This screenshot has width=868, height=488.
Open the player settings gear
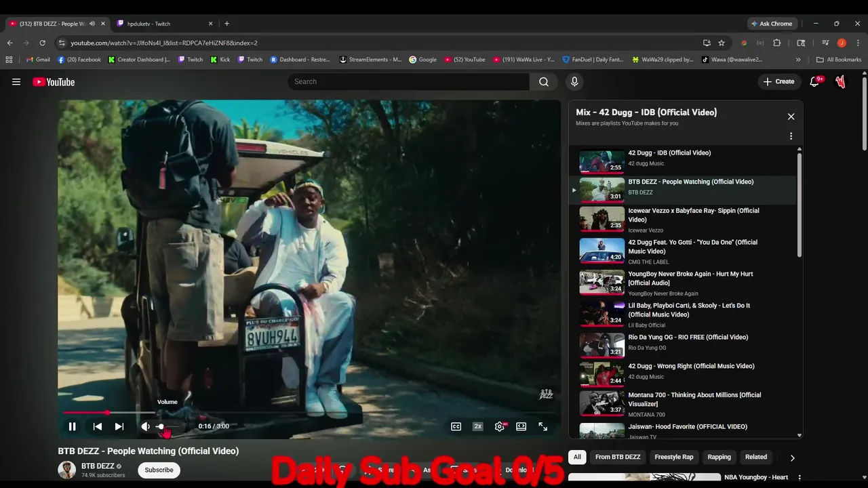(x=500, y=426)
